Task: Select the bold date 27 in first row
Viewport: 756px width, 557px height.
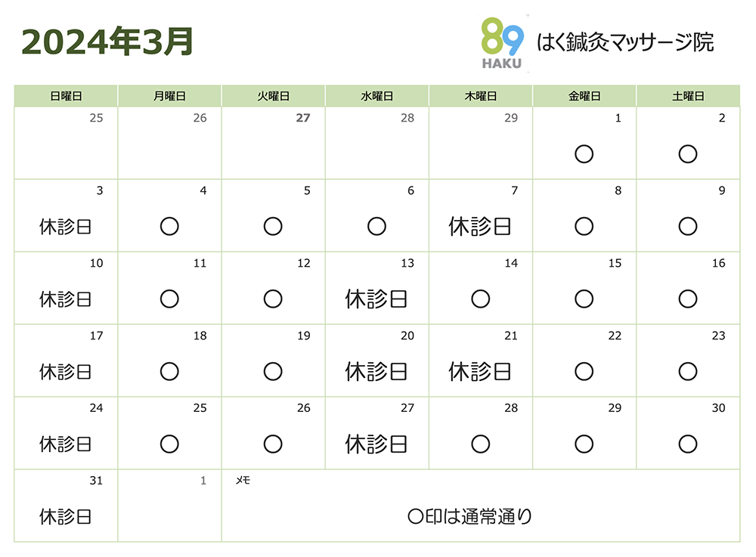Action: click(x=303, y=118)
